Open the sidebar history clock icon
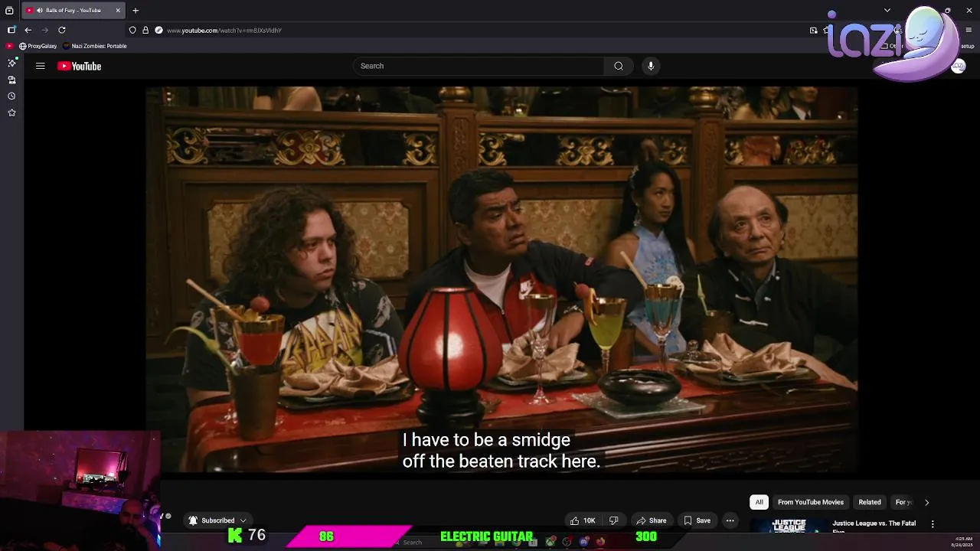 pyautogui.click(x=11, y=96)
